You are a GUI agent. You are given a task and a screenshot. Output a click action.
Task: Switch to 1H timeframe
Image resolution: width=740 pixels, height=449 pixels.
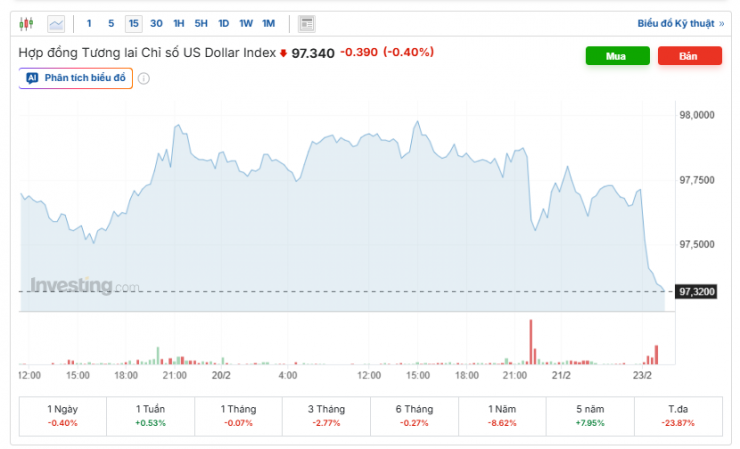[179, 23]
